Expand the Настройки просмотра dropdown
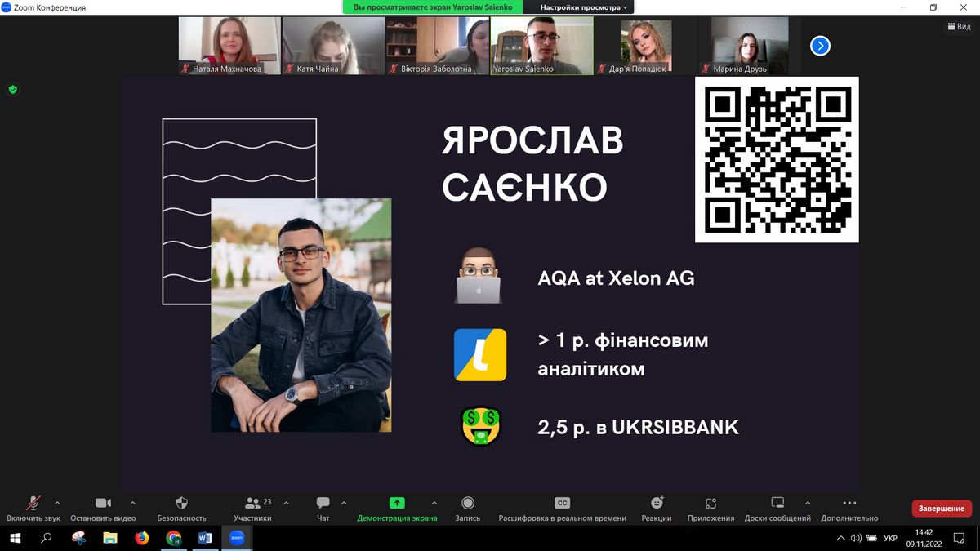Viewport: 980px width, 551px height. tap(584, 7)
